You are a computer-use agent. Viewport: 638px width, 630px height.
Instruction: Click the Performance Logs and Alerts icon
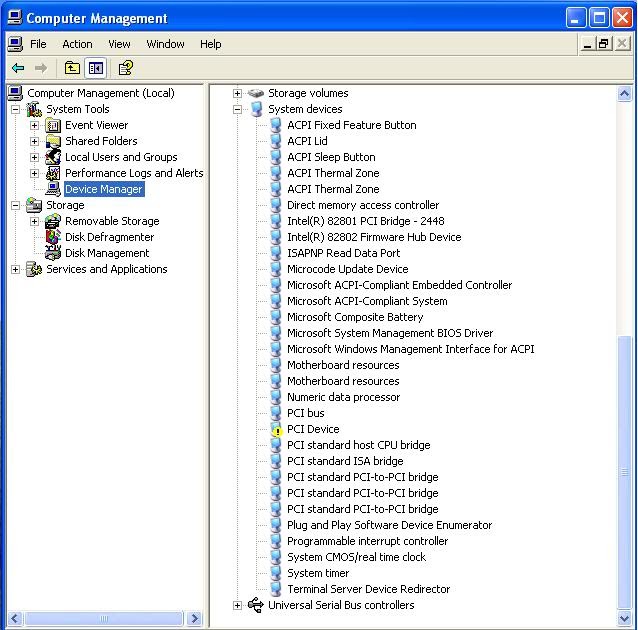tap(53, 173)
